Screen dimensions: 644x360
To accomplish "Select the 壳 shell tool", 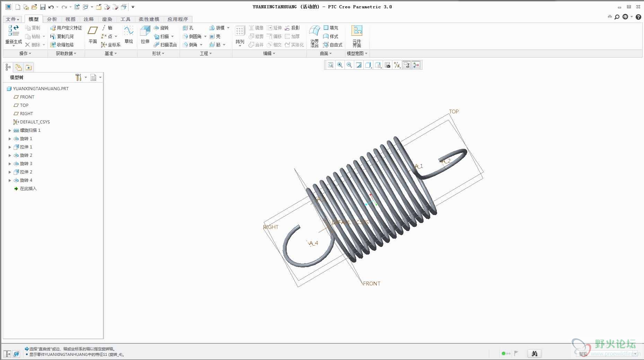I will (x=215, y=36).
